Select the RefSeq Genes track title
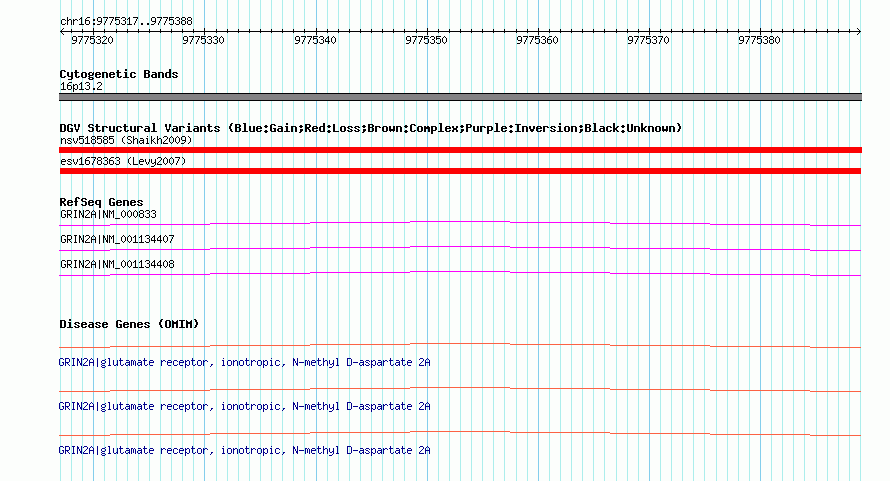 pyautogui.click(x=101, y=202)
